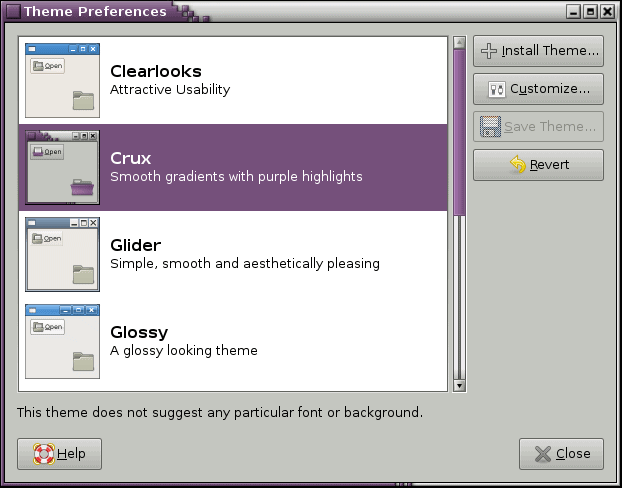
Task: Click the Install Theme plus icon
Action: point(490,50)
